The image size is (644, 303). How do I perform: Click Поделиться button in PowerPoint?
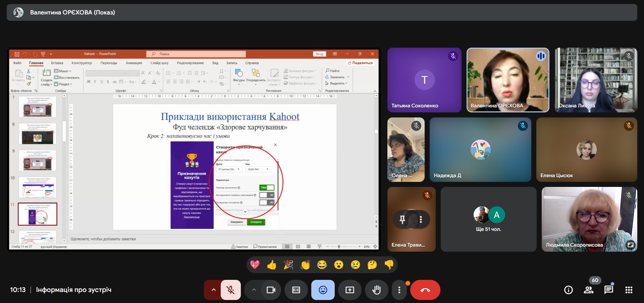(360, 63)
